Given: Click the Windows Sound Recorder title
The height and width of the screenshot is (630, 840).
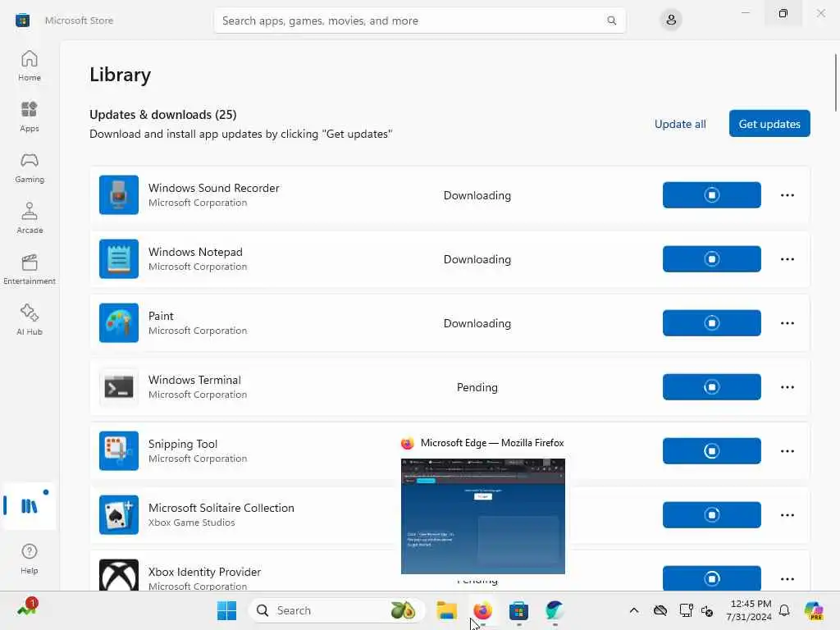Looking at the screenshot, I should [214, 188].
